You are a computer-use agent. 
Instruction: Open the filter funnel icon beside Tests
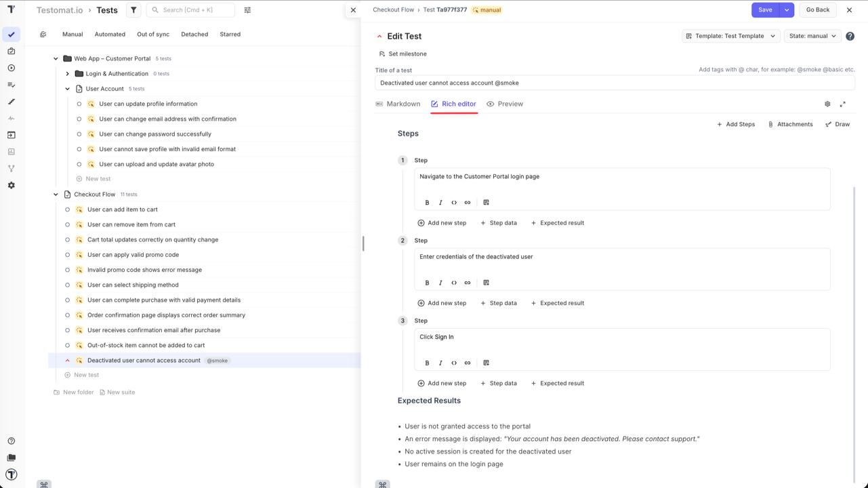(133, 10)
